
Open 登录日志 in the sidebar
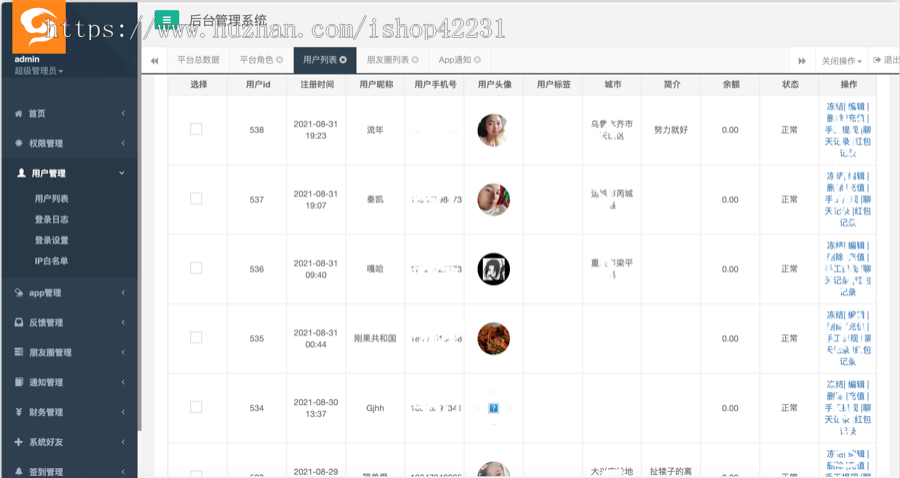pyautogui.click(x=52, y=219)
